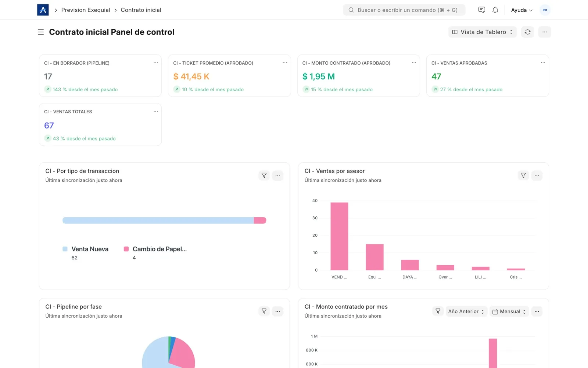Click the 10 % desde el mes pasado text
The height and width of the screenshot is (368, 588).
[213, 89]
